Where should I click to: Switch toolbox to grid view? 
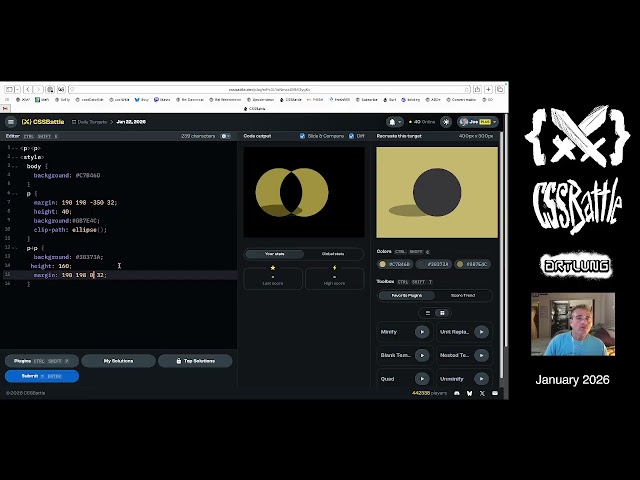[442, 313]
